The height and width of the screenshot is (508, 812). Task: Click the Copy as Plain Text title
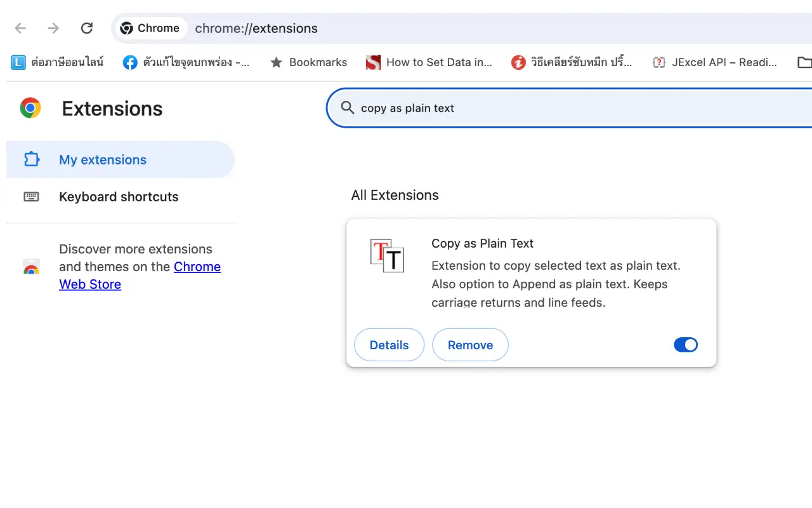[482, 243]
